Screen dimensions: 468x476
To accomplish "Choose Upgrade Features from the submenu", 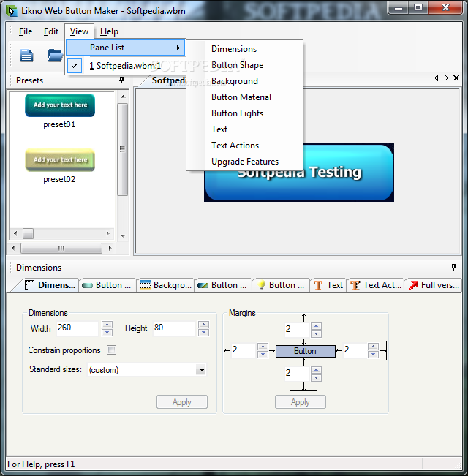I will click(x=245, y=162).
